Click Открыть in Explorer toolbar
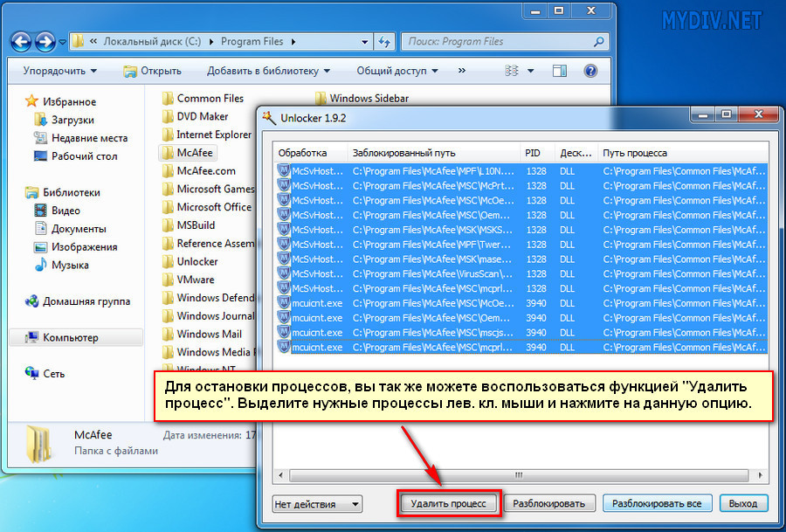 tap(152, 72)
